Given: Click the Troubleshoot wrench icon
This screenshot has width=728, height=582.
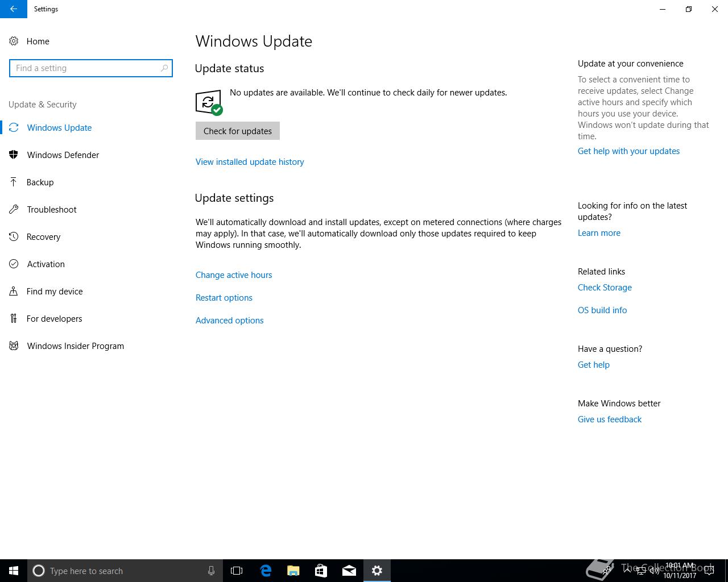Looking at the screenshot, I should (x=14, y=209).
